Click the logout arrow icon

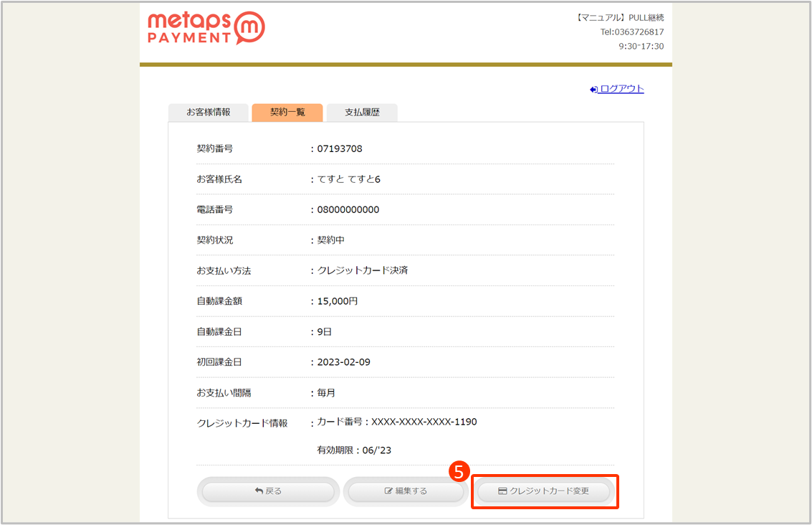(x=593, y=90)
